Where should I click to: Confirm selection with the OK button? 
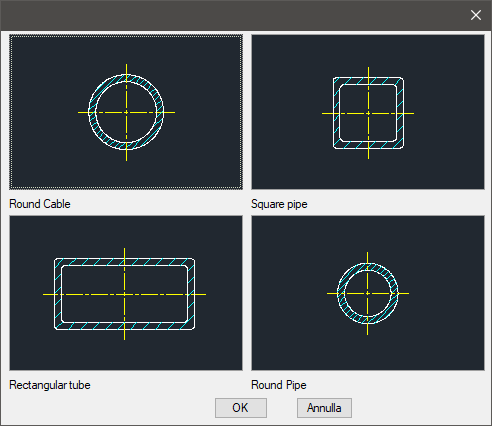click(x=241, y=408)
